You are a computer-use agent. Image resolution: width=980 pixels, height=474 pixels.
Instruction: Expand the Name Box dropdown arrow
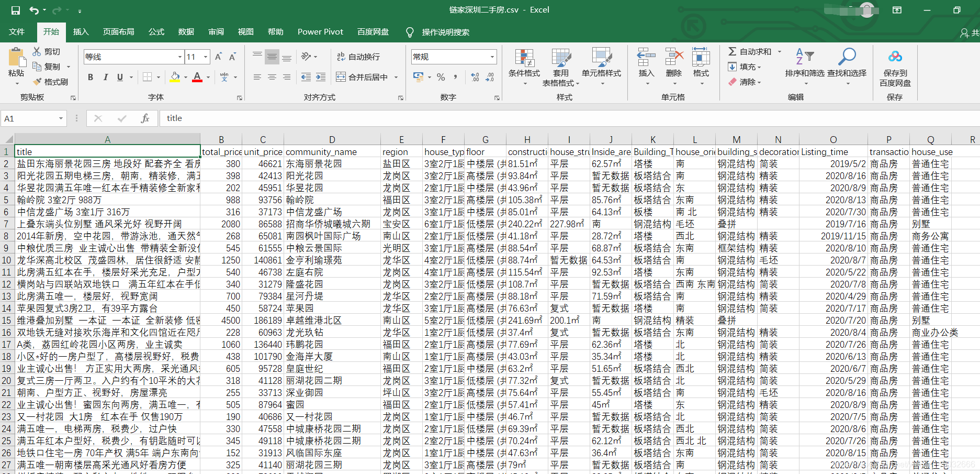pos(61,118)
